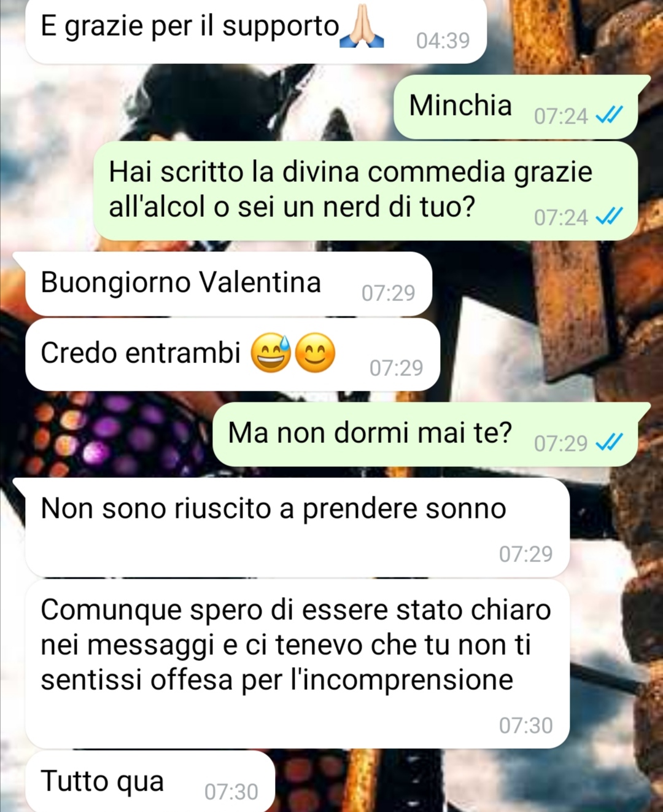663x812 pixels.
Task: Tap the 07:24 timestamp on Minchia
Action: click(x=560, y=116)
